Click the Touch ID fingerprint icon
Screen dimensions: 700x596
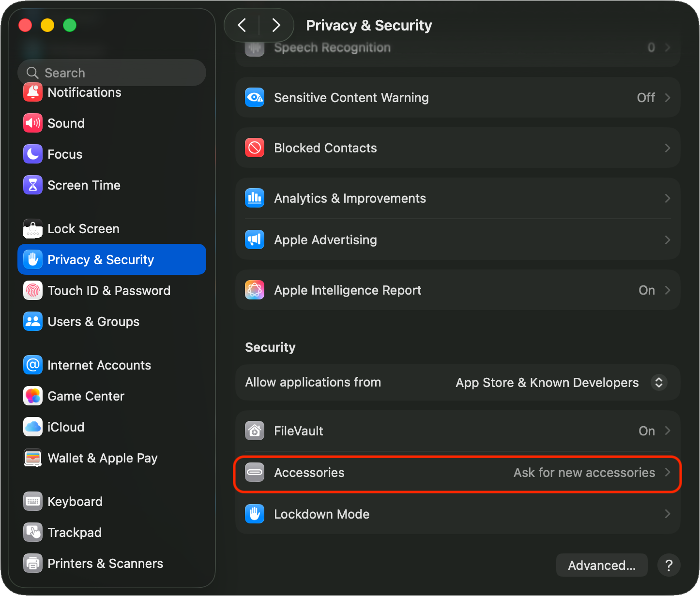click(x=33, y=291)
